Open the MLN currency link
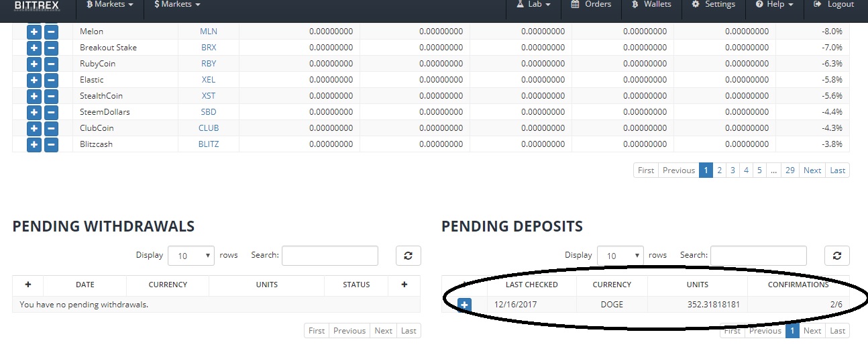The width and height of the screenshot is (868, 353). [x=209, y=32]
